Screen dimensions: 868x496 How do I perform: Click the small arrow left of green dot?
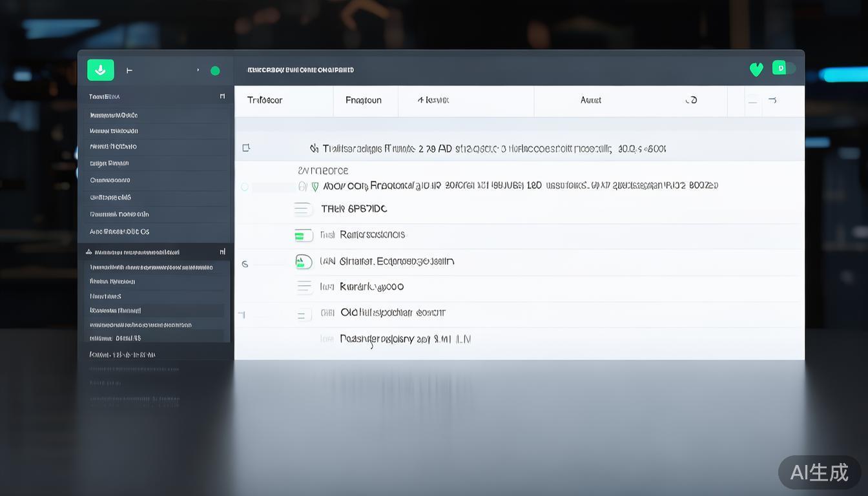pos(198,70)
